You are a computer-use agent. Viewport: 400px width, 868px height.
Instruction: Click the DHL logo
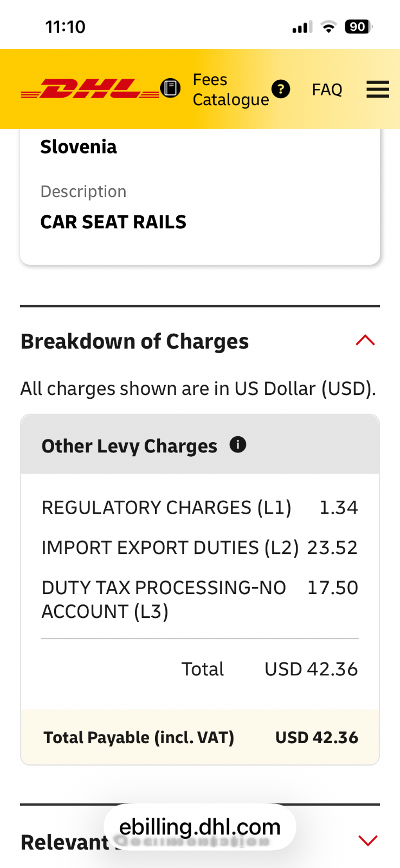[x=89, y=89]
